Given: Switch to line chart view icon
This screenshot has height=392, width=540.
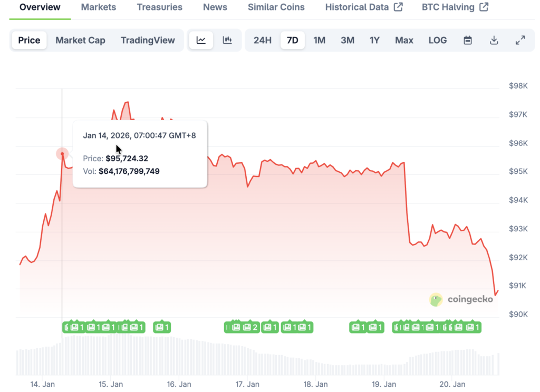Looking at the screenshot, I should pos(201,41).
